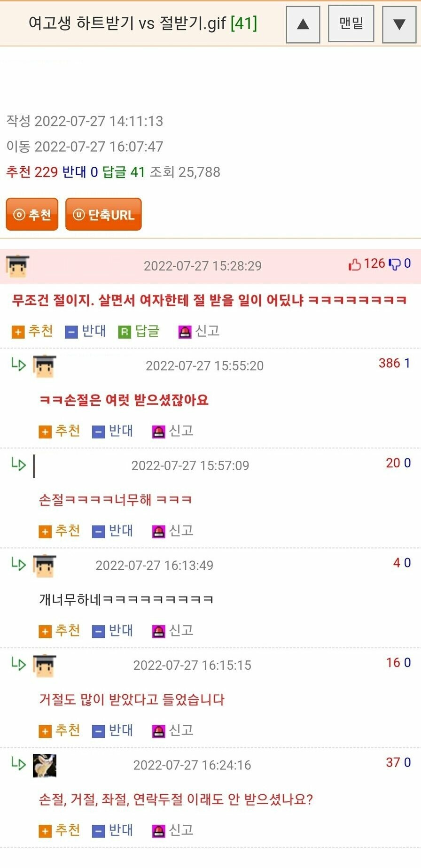Viewport: 421px width, 868px height.
Task: Open the top commenter's graduation cap avatar
Action: point(17,266)
